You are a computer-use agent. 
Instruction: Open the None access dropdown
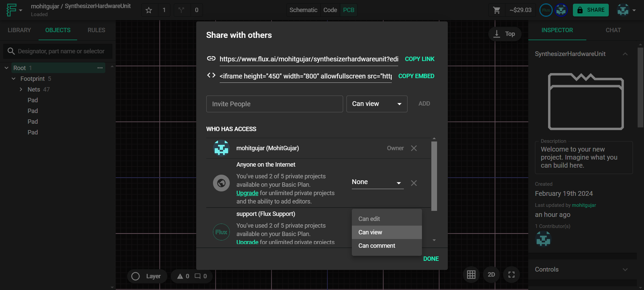[x=377, y=182]
